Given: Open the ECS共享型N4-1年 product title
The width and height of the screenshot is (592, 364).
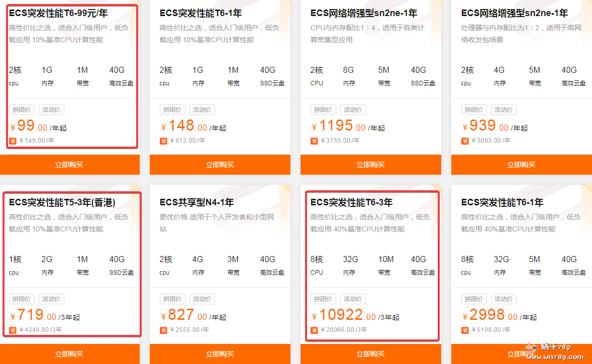Looking at the screenshot, I should click(x=196, y=202).
